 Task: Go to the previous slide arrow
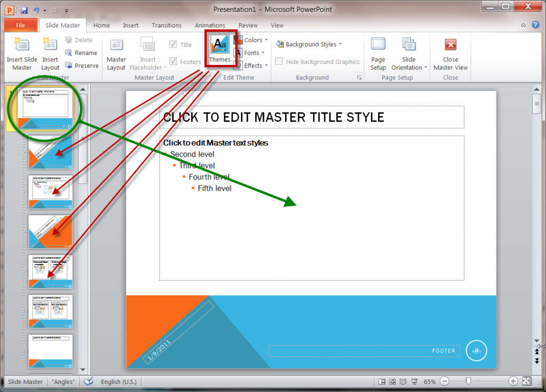[x=536, y=352]
